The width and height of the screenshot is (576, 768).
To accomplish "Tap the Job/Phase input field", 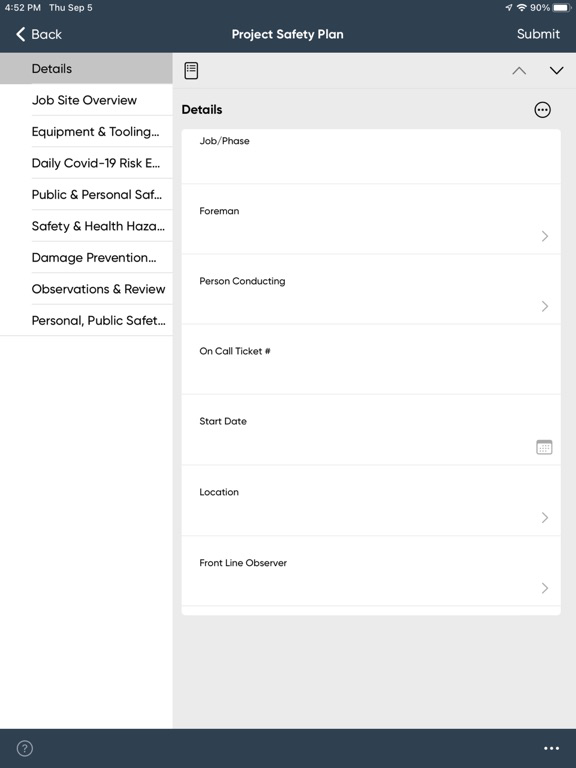I will pyautogui.click(x=371, y=157).
